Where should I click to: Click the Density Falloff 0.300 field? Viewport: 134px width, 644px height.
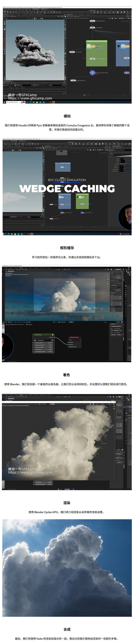tap(44, 347)
